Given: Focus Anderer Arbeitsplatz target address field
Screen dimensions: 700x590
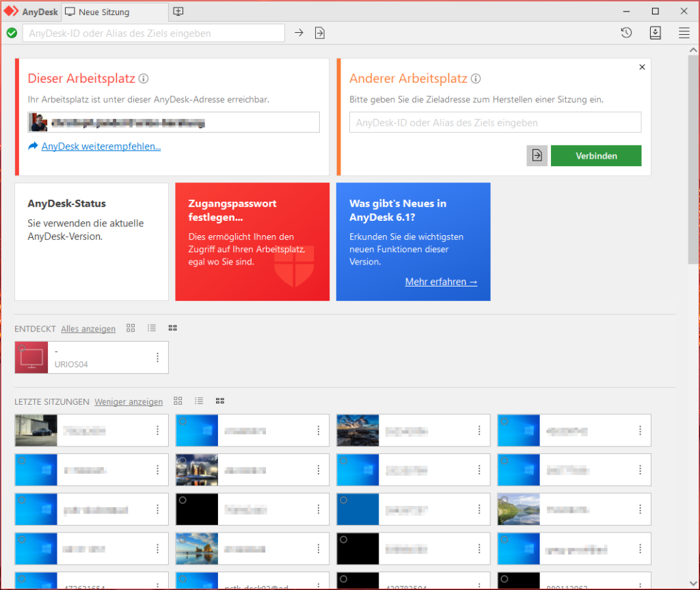Looking at the screenshot, I should pyautogui.click(x=495, y=122).
